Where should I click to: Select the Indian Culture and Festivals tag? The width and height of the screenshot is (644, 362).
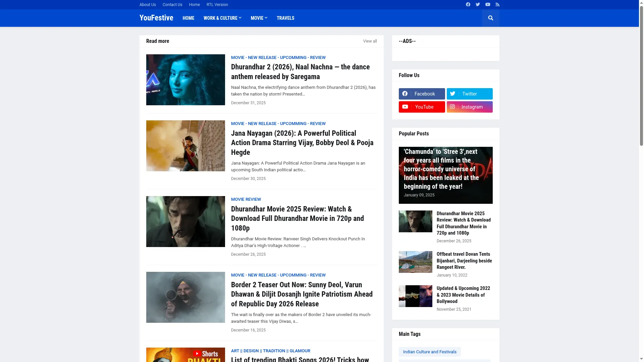(430, 352)
